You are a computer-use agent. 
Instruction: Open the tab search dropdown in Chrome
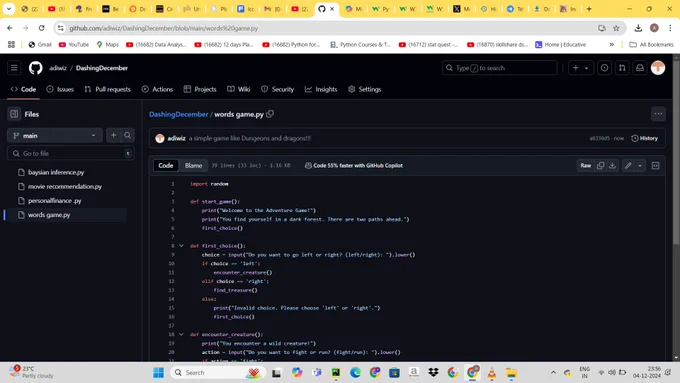click(9, 9)
